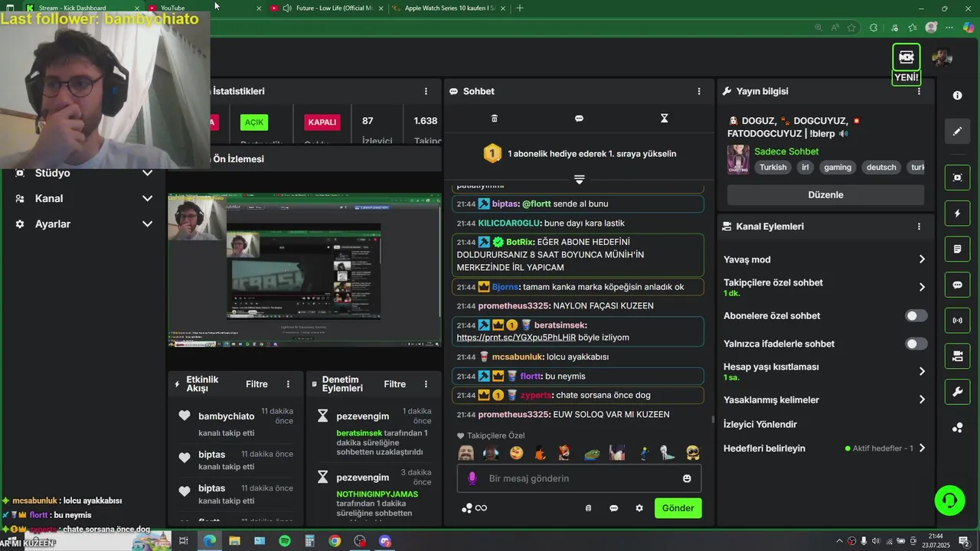Open chat settings gear icon
This screenshot has width=980, height=551.
pyautogui.click(x=639, y=508)
